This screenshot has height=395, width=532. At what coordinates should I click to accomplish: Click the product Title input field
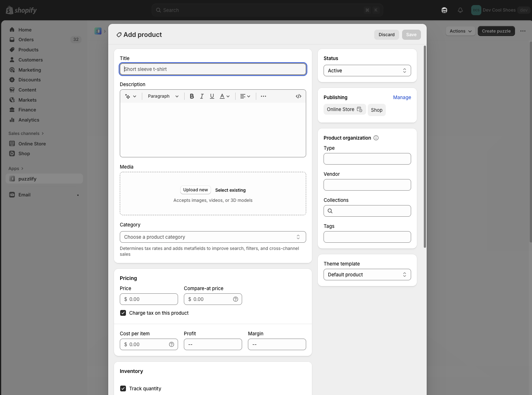(213, 69)
